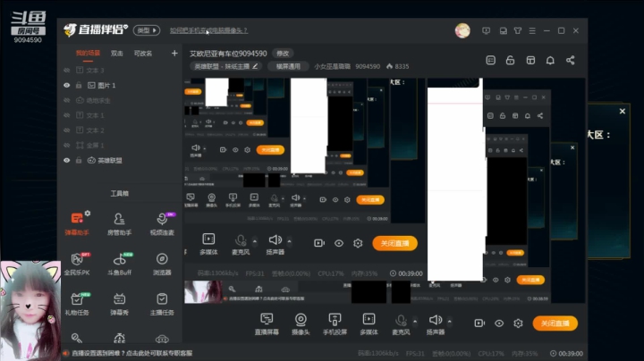The width and height of the screenshot is (644, 361).
Task: Select the 英雄联盟 source row
Action: click(120, 161)
